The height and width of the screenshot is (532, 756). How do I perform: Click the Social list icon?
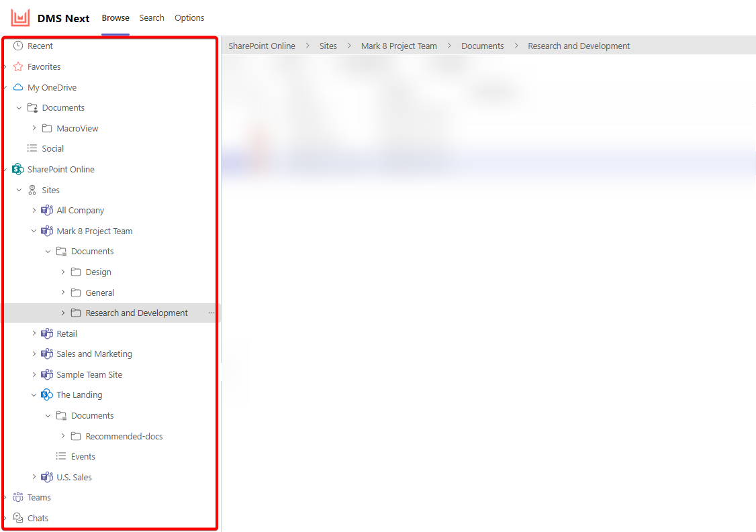click(32, 148)
